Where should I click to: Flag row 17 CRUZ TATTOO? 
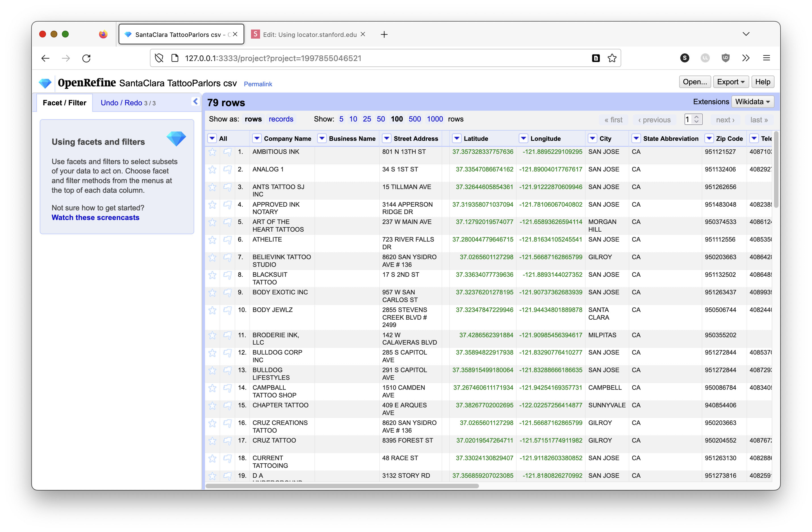(227, 441)
